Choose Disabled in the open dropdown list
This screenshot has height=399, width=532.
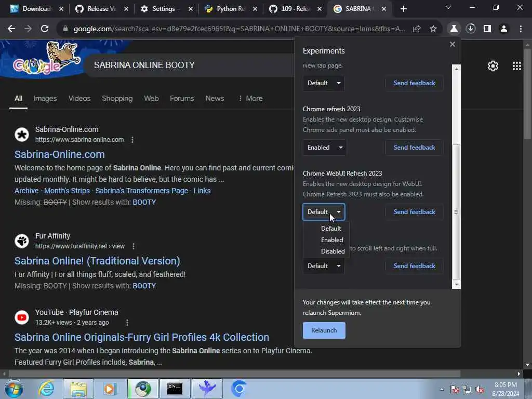[332, 251]
